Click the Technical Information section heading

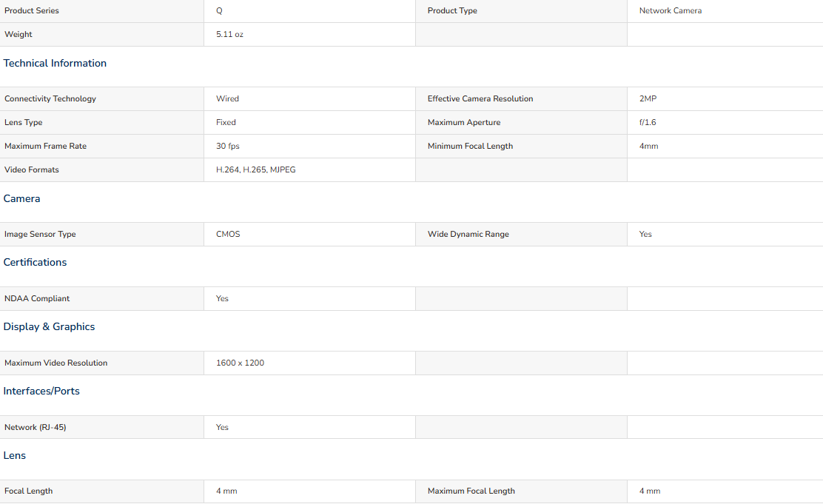pyautogui.click(x=55, y=64)
